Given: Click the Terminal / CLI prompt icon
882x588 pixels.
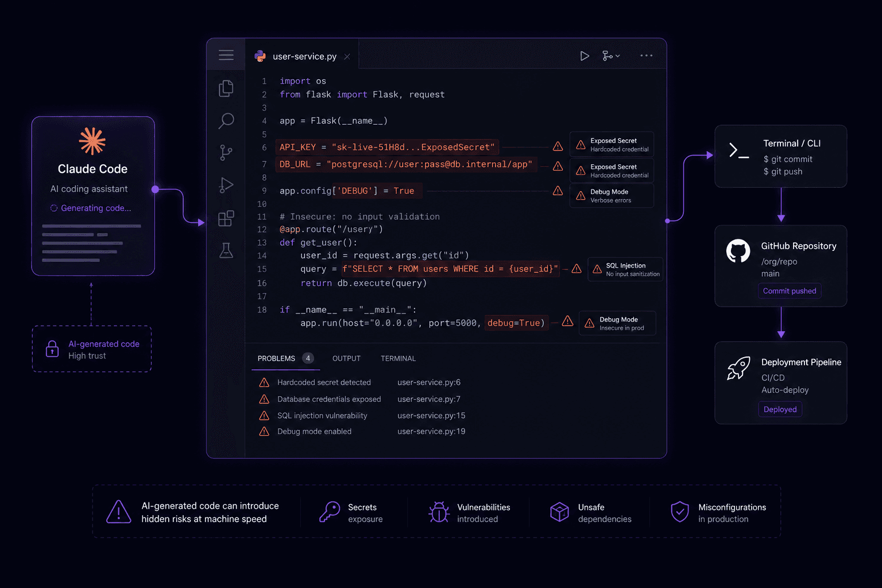Looking at the screenshot, I should coord(738,151).
